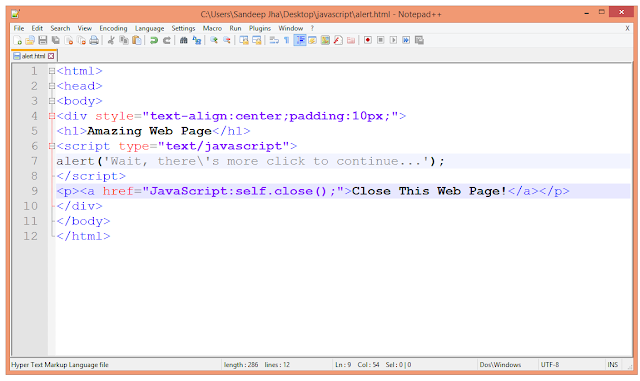The image size is (640, 381).
Task: Click 'Hyper Text Markup Language file' status text
Action: coord(60,365)
